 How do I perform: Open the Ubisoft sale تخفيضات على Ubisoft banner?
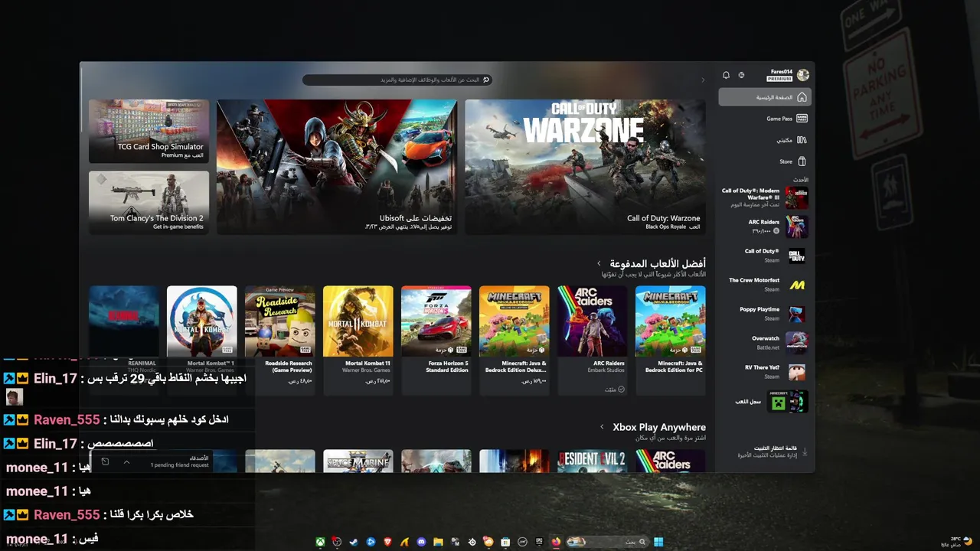click(x=337, y=167)
